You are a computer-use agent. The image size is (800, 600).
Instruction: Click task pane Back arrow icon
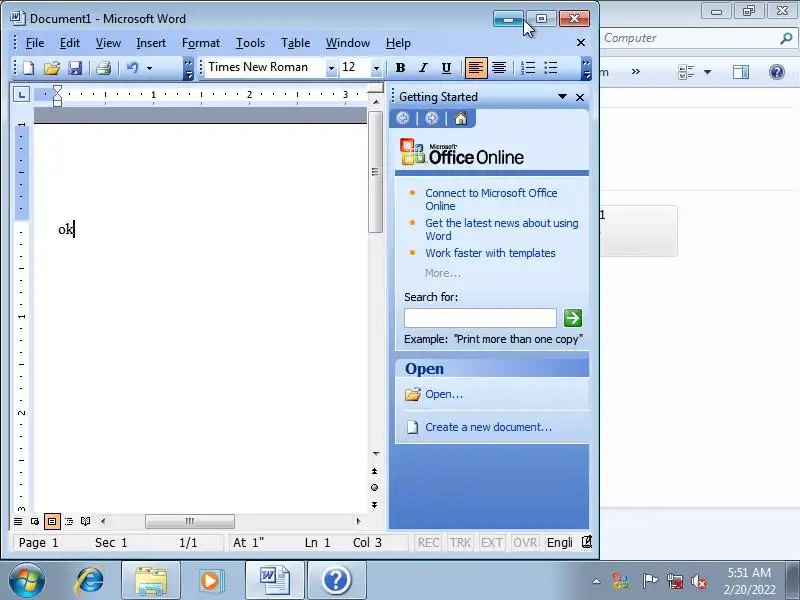click(403, 118)
